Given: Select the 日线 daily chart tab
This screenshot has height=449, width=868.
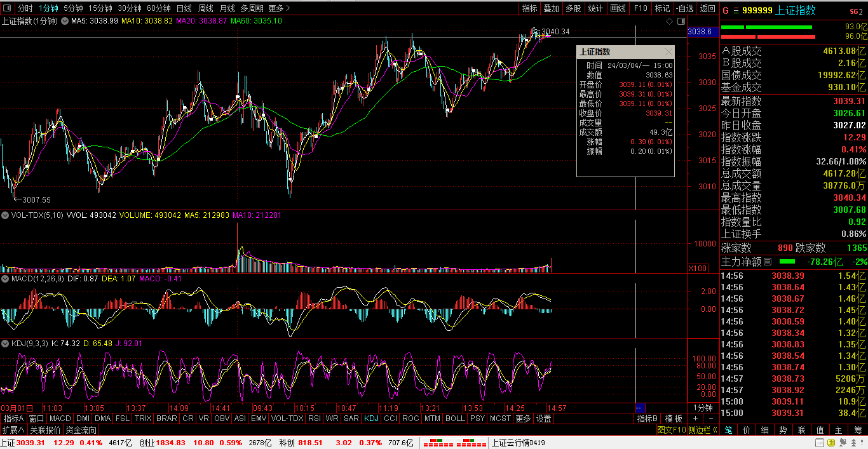Looking at the screenshot, I should (x=184, y=8).
